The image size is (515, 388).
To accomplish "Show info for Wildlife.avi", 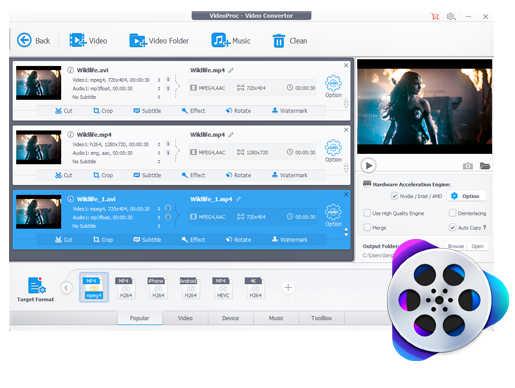I will (x=70, y=70).
